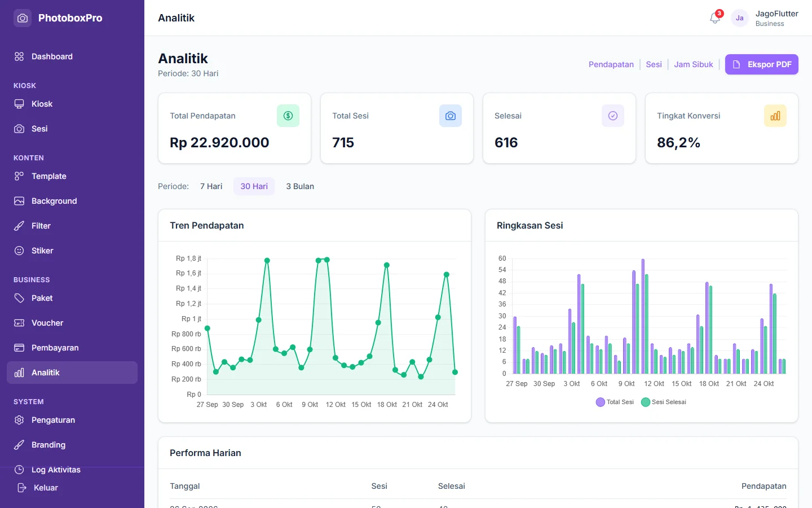Viewport: 812px width, 508px height.
Task: Click the Dashboard grid icon
Action: coord(19,56)
